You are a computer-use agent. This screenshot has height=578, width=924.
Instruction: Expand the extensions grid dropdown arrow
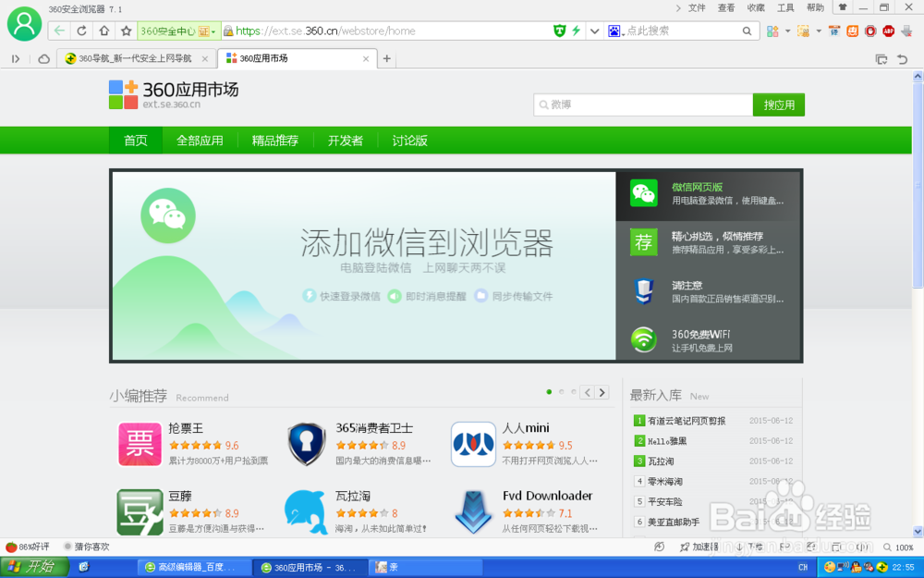787,31
